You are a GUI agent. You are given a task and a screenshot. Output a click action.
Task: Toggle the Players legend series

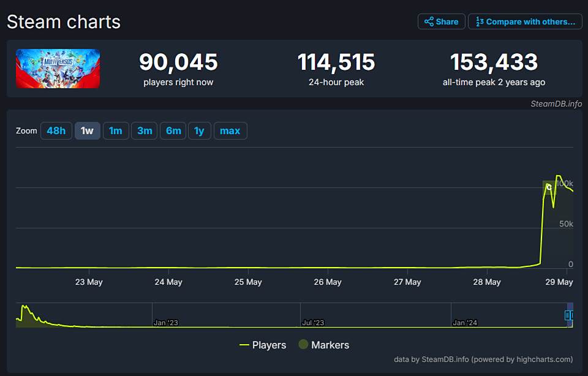(x=263, y=345)
